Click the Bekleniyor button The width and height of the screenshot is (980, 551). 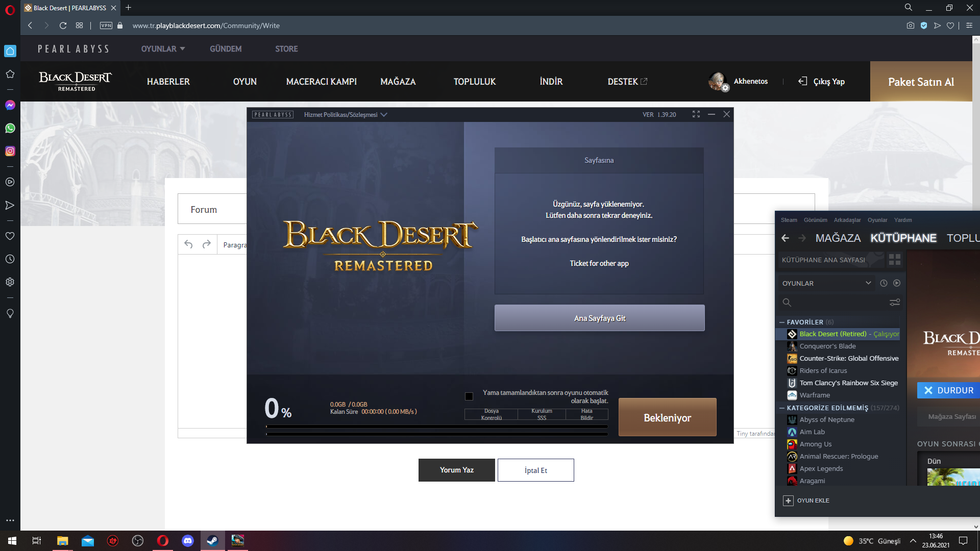(668, 417)
